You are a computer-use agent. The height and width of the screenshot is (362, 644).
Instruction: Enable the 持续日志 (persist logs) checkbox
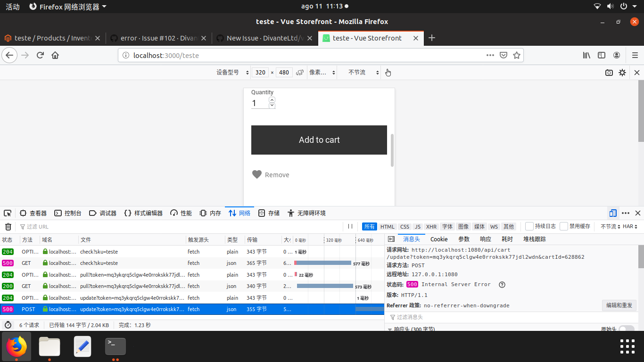529,226
